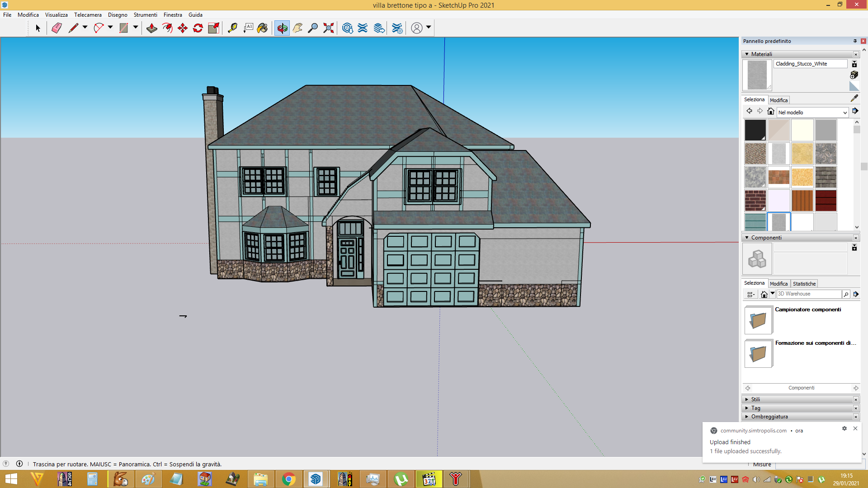This screenshot has width=868, height=488.
Task: Pick the material eyedropper sample tool
Action: (x=854, y=98)
